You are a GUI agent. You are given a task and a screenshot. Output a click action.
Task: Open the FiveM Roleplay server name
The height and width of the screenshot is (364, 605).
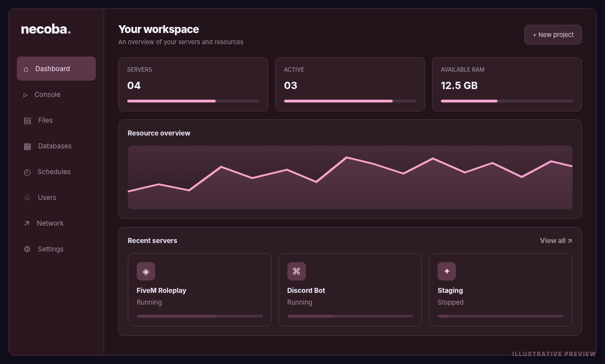161,290
